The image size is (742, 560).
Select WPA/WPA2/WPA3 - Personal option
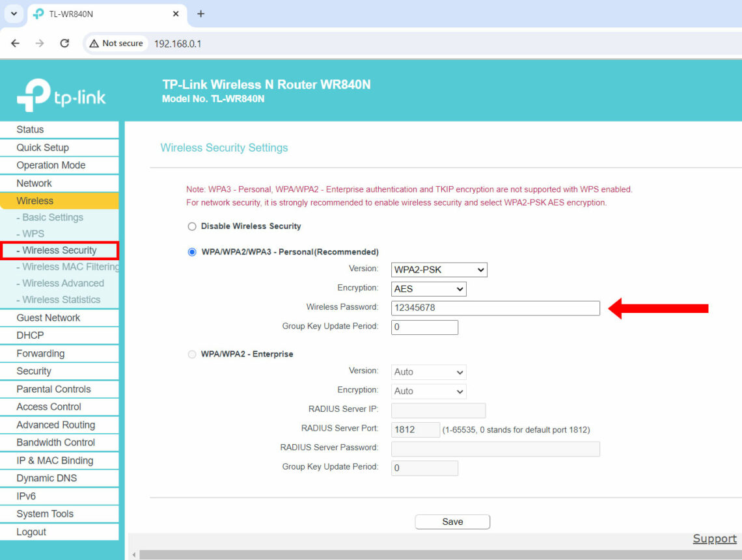(192, 252)
